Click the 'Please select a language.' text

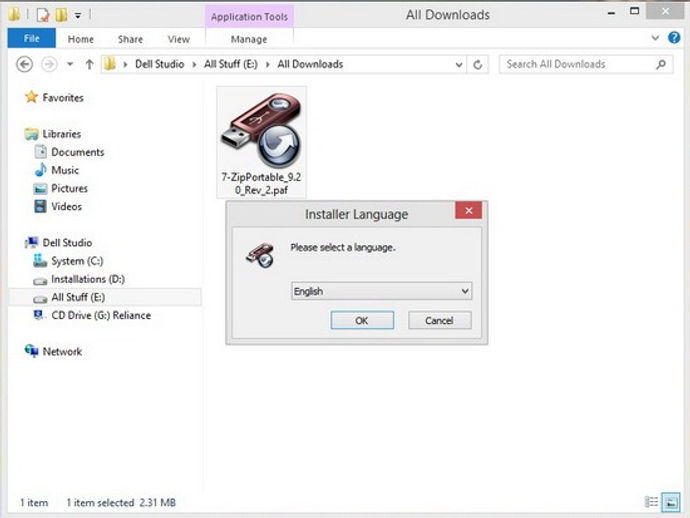point(343,247)
